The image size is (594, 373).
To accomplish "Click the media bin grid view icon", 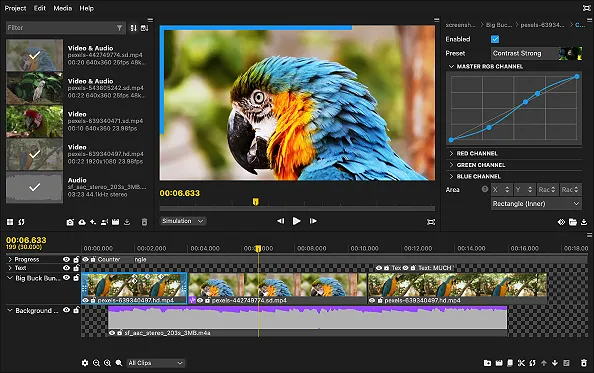I will point(10,222).
